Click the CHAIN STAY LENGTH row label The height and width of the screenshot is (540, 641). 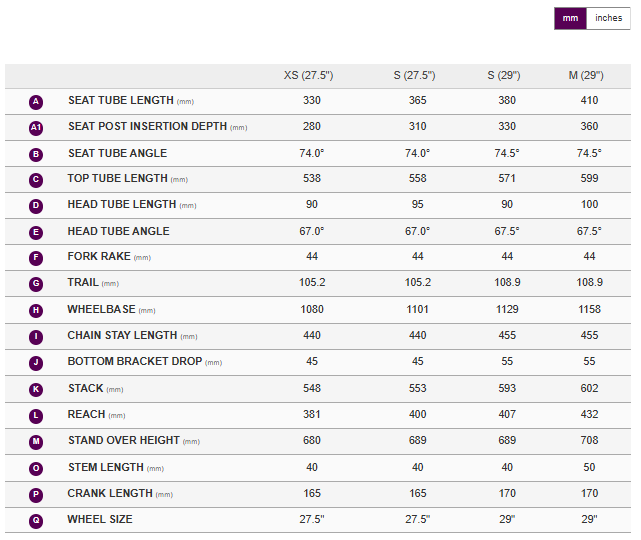point(122,336)
